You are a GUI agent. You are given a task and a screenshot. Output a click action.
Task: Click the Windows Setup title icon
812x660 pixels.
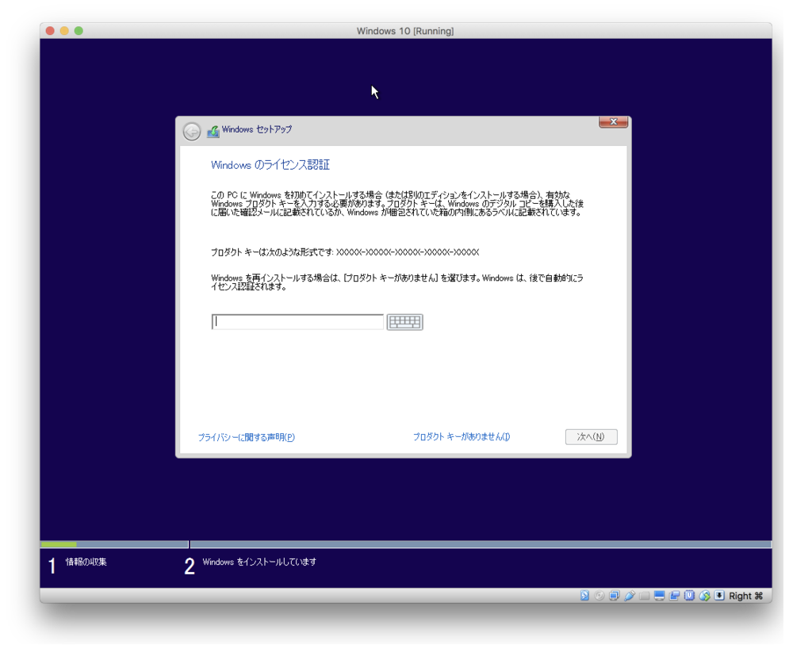pos(213,132)
